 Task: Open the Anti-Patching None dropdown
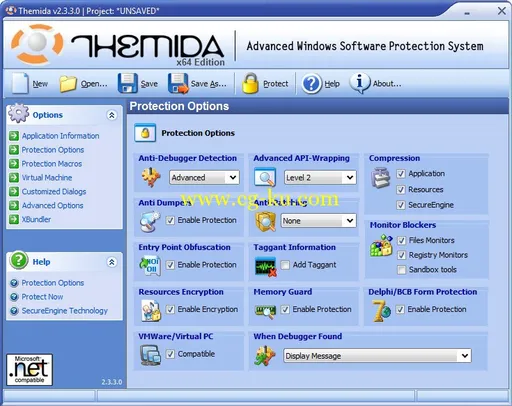(x=318, y=221)
